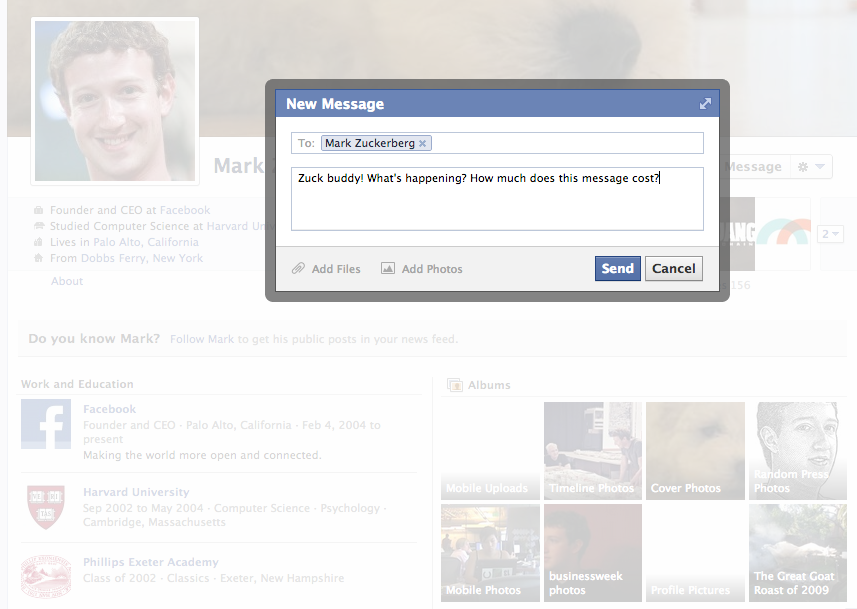Attach files using the paperclip icon
This screenshot has width=857, height=609.
(298, 268)
